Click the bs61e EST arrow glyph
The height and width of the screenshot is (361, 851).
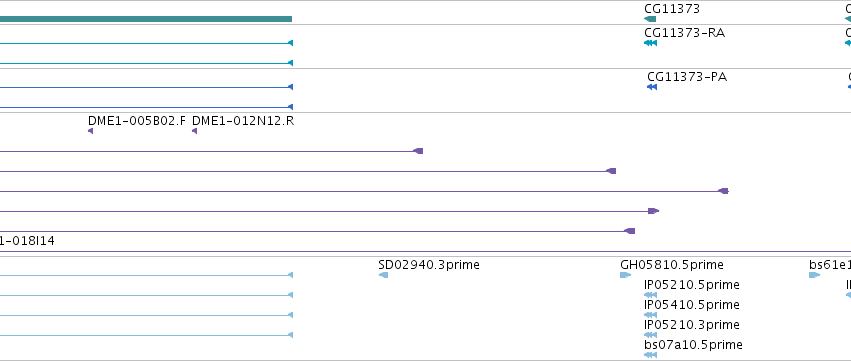point(814,275)
